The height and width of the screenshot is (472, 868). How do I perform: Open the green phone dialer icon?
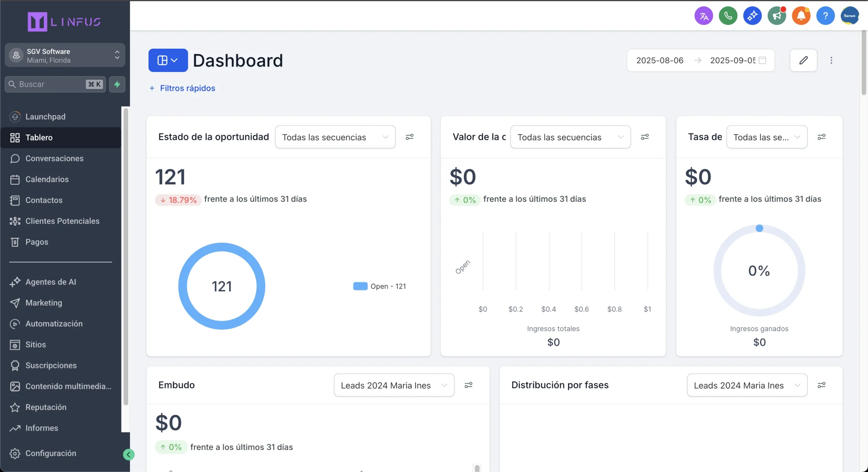(728, 16)
